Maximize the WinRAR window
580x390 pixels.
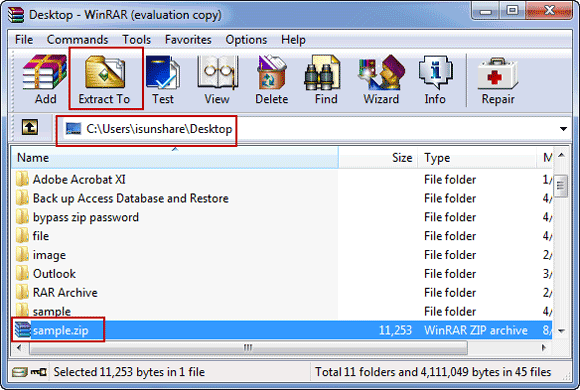click(512, 11)
